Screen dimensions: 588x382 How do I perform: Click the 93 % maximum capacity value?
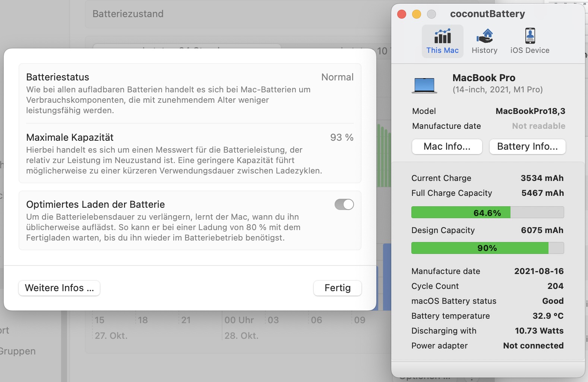click(342, 137)
